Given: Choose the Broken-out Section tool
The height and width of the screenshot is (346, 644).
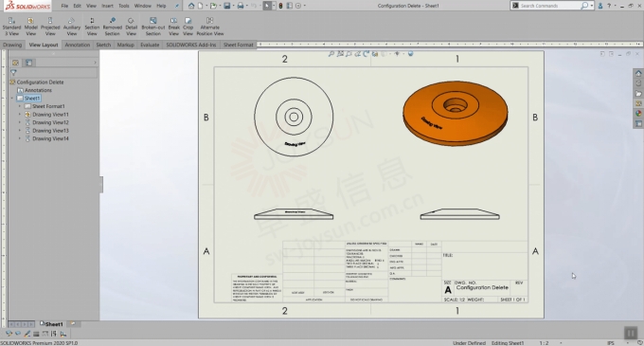Looking at the screenshot, I should pyautogui.click(x=152, y=27).
